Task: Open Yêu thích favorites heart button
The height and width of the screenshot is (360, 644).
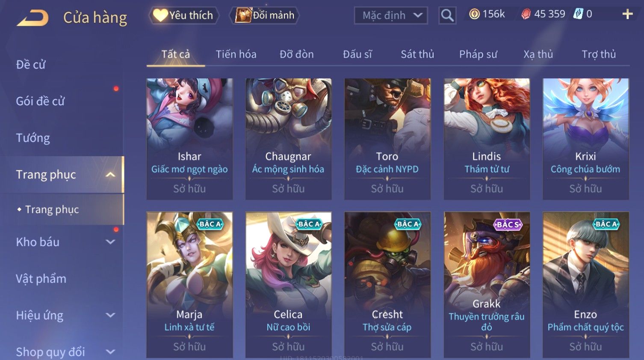Action: coord(183,15)
